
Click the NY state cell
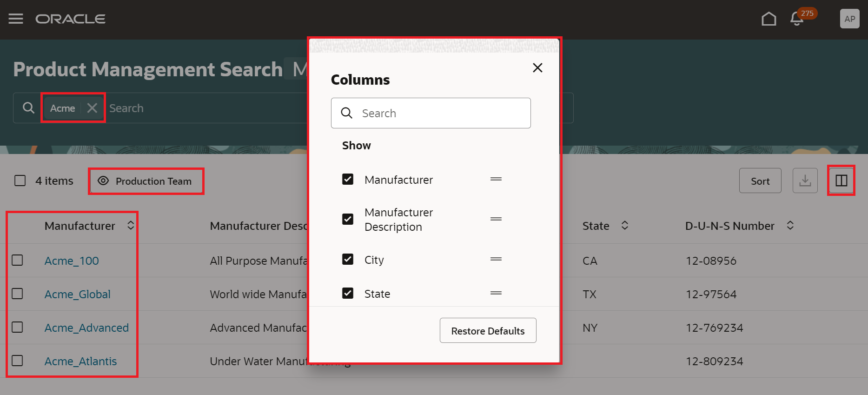[590, 328]
